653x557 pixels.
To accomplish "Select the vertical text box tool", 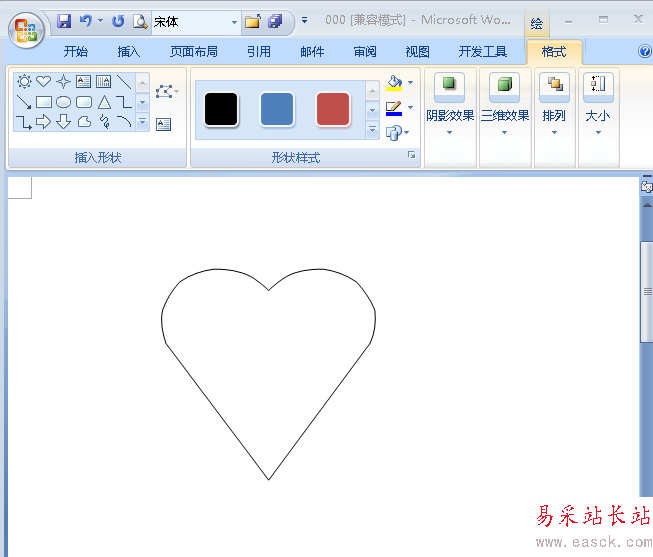I will point(103,81).
